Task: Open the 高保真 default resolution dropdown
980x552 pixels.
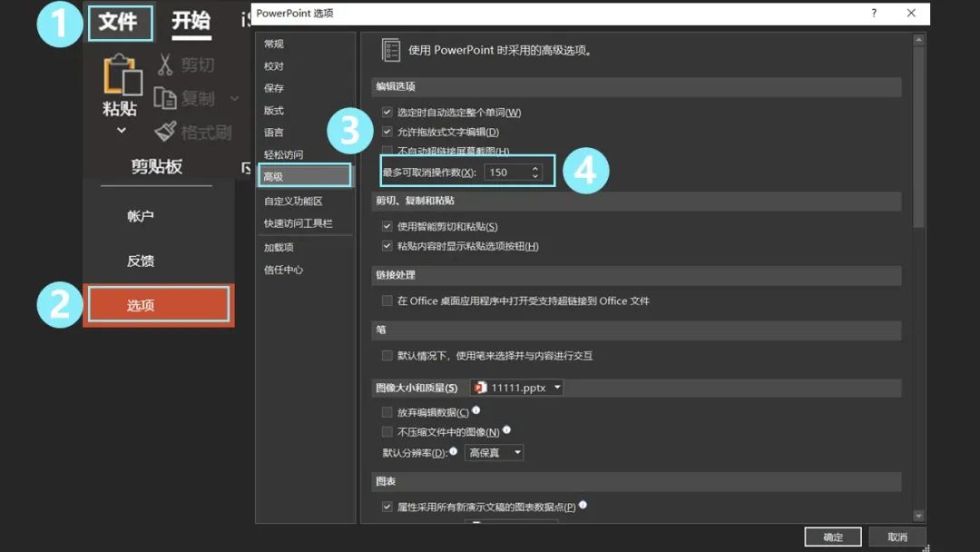Action: point(495,452)
